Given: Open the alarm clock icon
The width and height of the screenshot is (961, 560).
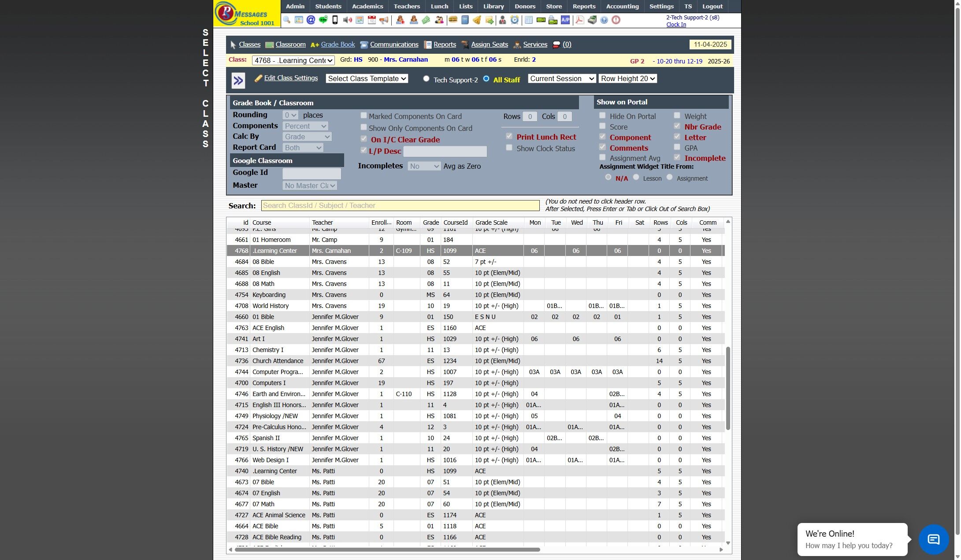Looking at the screenshot, I should (514, 20).
